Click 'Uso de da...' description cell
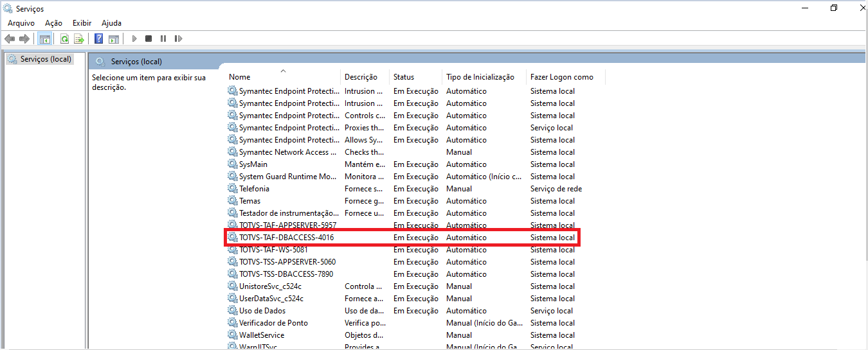The image size is (868, 350). click(365, 311)
